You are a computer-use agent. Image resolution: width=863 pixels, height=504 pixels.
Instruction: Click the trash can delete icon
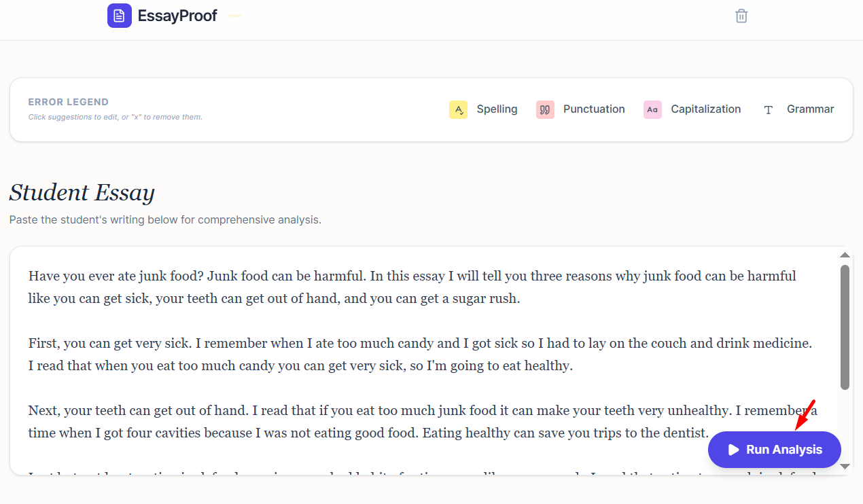pyautogui.click(x=741, y=16)
